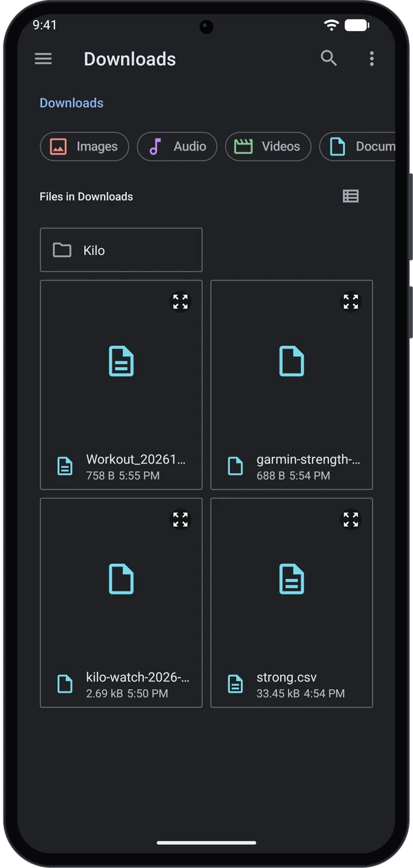The width and height of the screenshot is (413, 868).
Task: Tap the 9:41 status bar clock
Action: click(45, 25)
